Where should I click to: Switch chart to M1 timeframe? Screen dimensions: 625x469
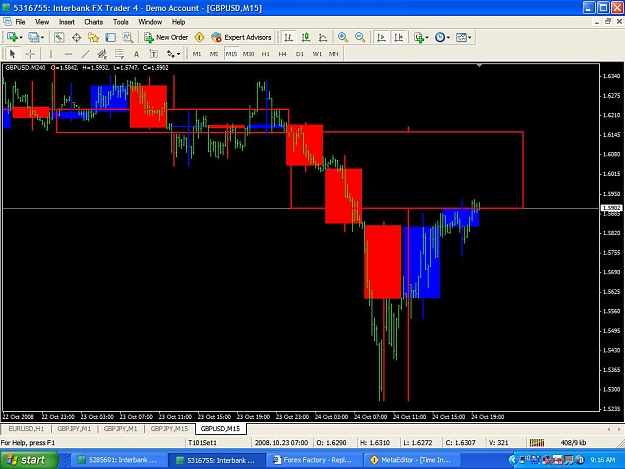click(x=197, y=54)
